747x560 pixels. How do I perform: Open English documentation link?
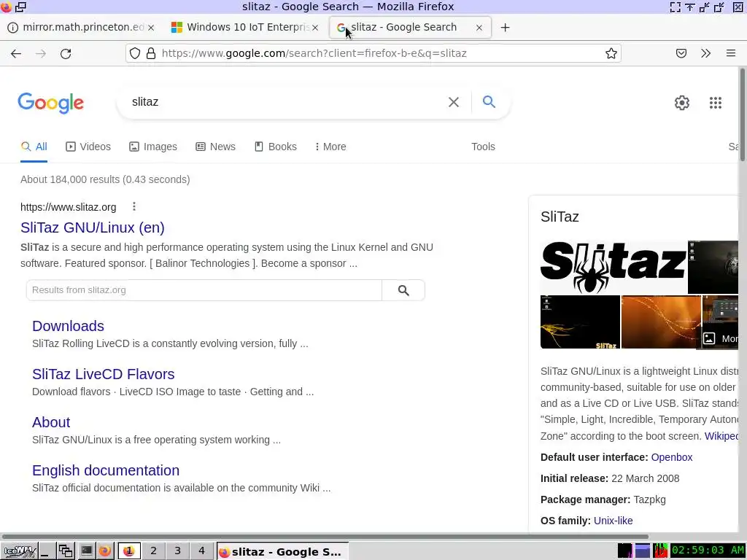106,470
